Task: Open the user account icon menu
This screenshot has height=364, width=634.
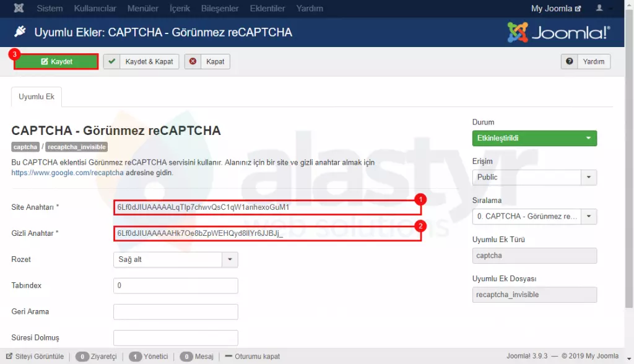Action: tap(599, 8)
